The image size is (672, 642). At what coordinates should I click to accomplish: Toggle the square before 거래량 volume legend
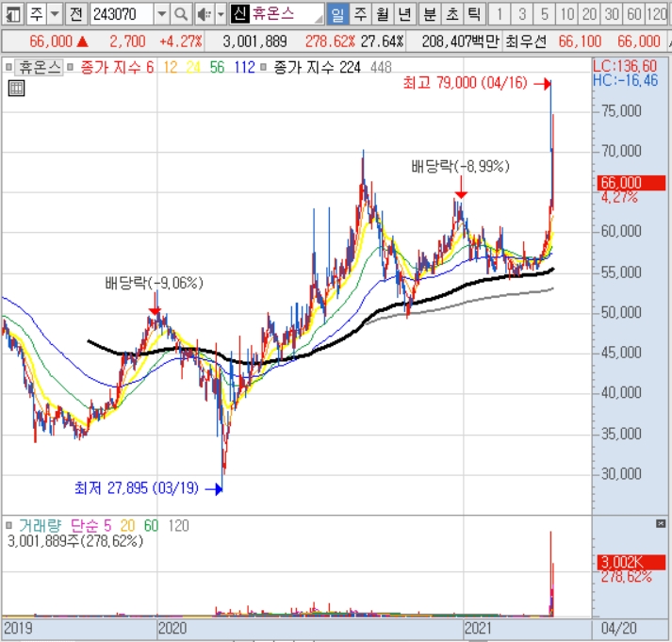tap(8, 525)
